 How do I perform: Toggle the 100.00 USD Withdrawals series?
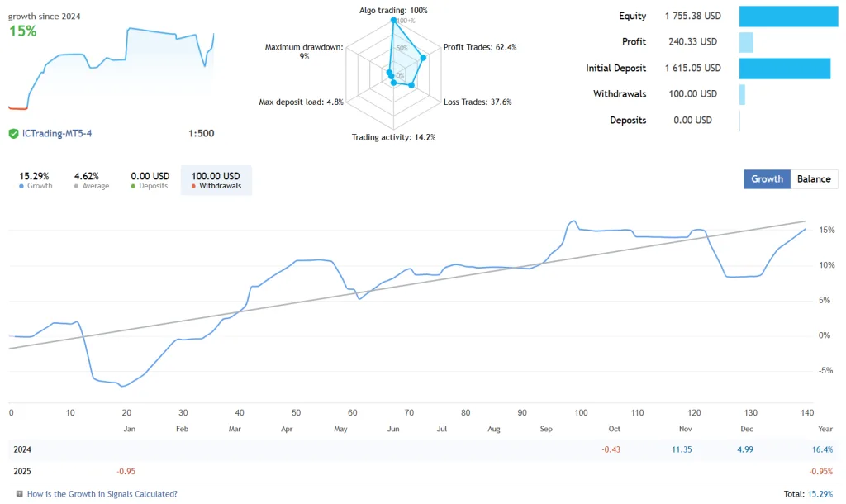216,180
